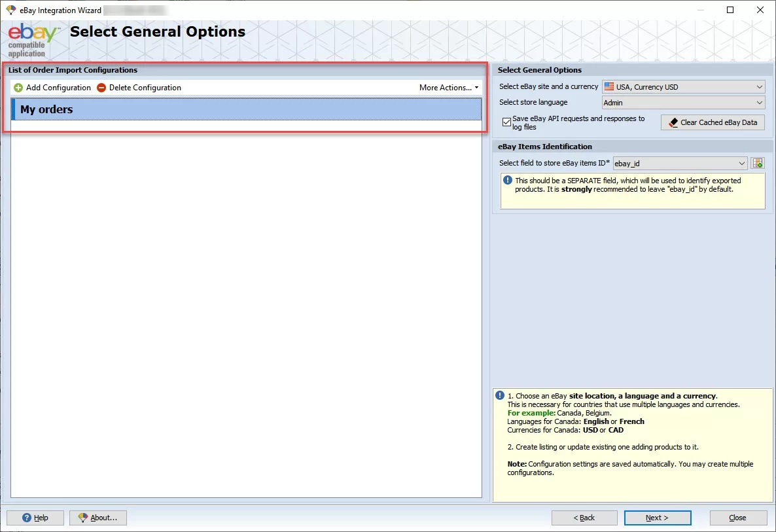Click the 'Select eBay site and a currency' label

pos(548,86)
